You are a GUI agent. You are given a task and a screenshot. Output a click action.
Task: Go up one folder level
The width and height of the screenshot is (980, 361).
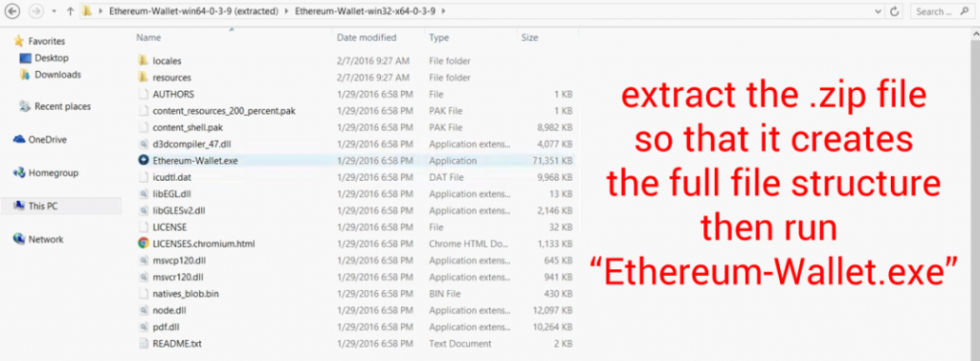coord(69,11)
